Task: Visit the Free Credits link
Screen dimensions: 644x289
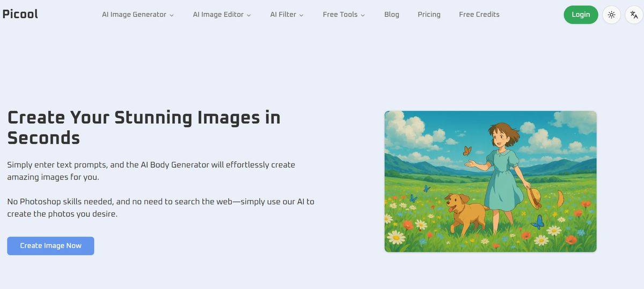Action: click(x=479, y=14)
